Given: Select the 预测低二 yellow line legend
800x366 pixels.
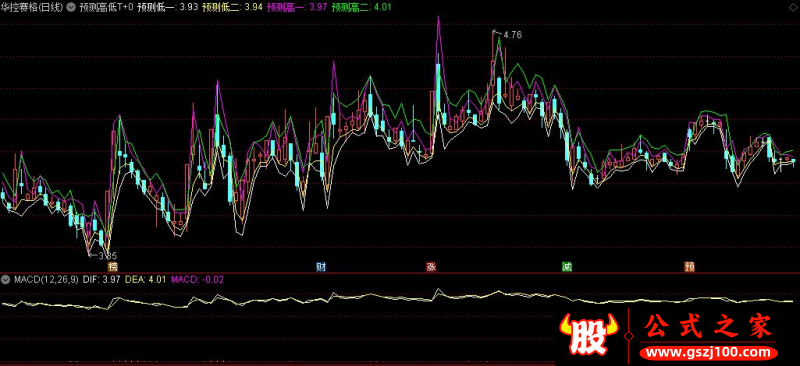Looking at the screenshot, I should pyautogui.click(x=232, y=8).
